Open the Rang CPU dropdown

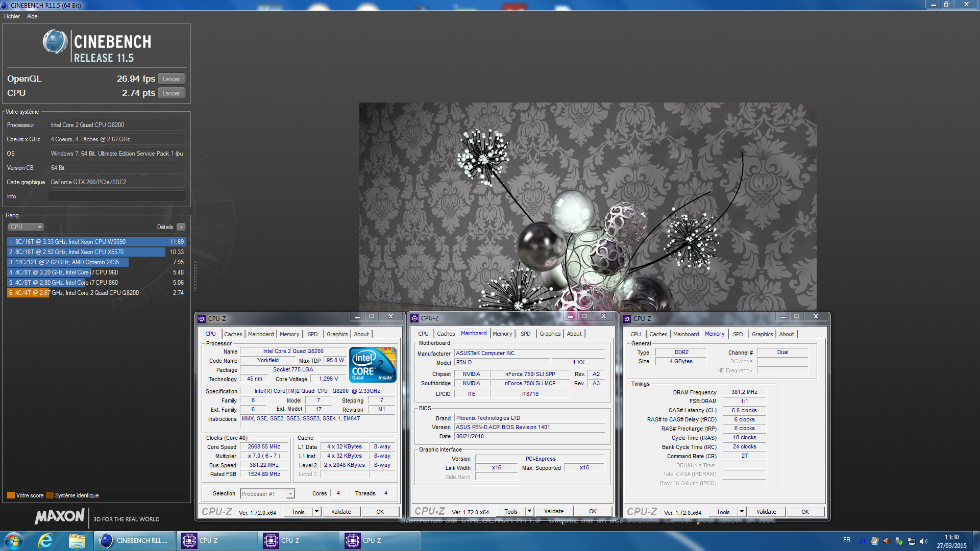click(26, 227)
